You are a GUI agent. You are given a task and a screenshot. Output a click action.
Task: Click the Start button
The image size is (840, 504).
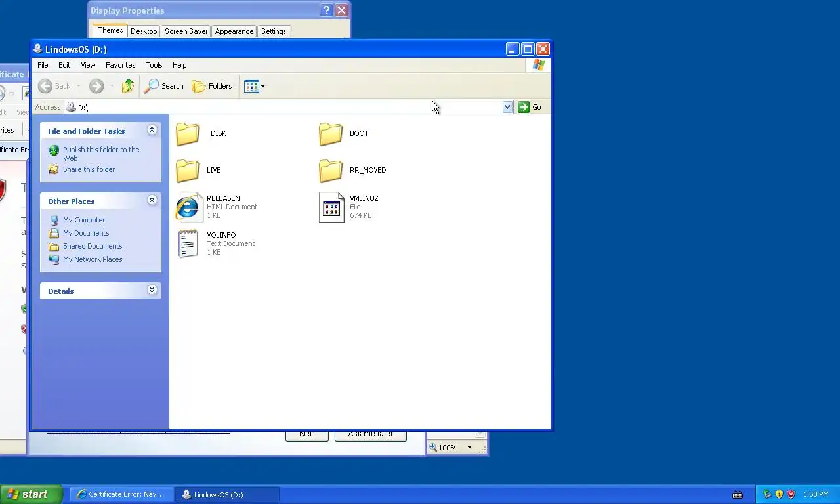[x=31, y=494]
